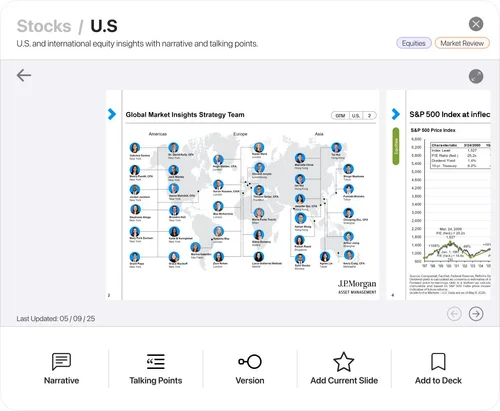Go to the next slide
The width and height of the screenshot is (500, 411).
pyautogui.click(x=476, y=314)
